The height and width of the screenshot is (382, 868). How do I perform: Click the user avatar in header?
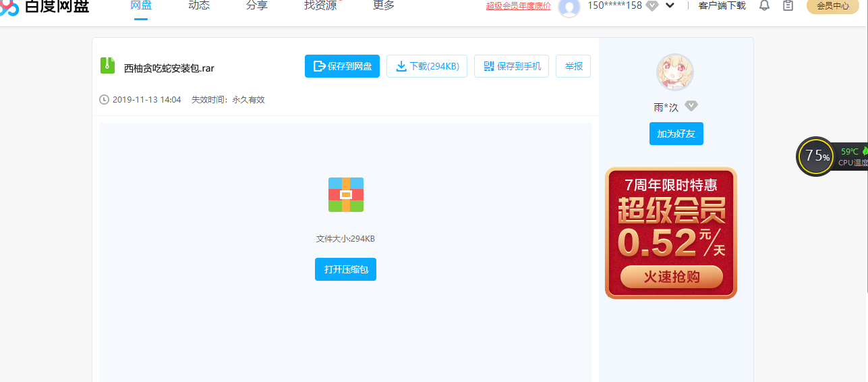[x=569, y=7]
